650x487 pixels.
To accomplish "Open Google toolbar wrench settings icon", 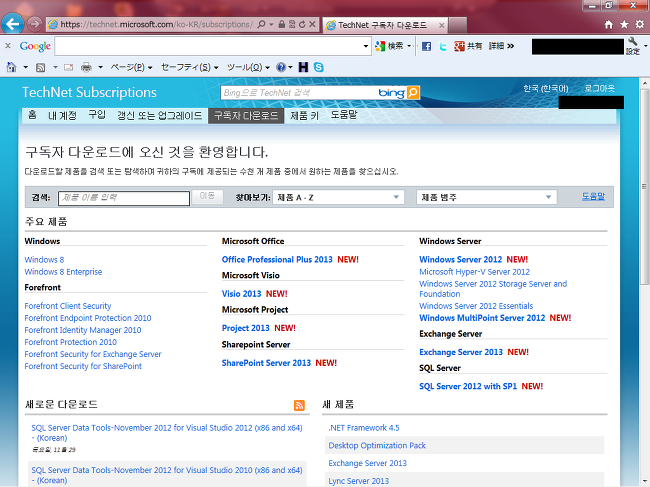I will 633,41.
